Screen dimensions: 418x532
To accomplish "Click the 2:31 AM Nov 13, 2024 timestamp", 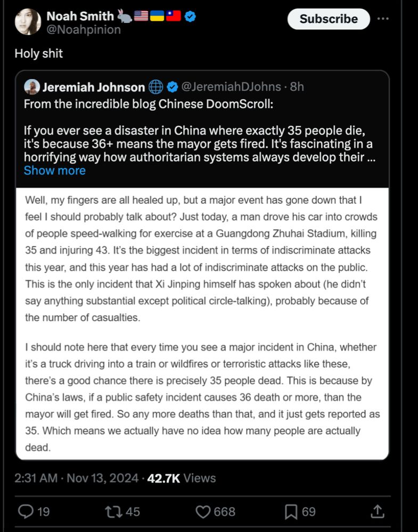I will point(77,478).
